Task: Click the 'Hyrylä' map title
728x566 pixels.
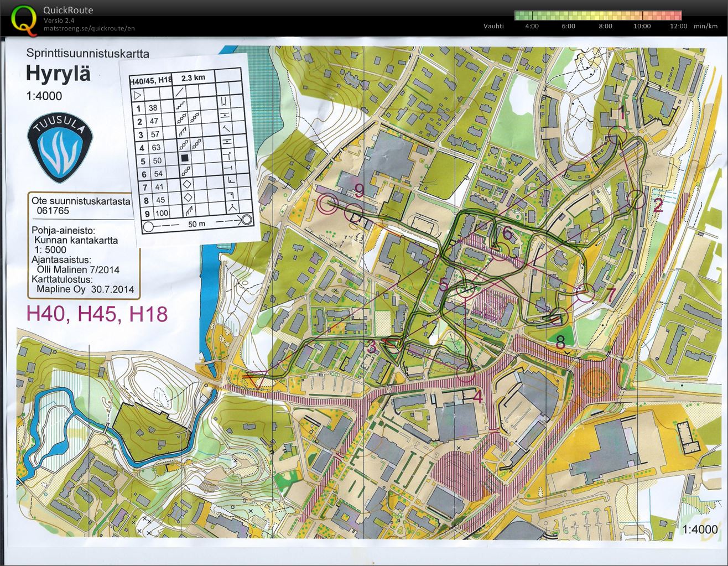Action: (x=58, y=74)
